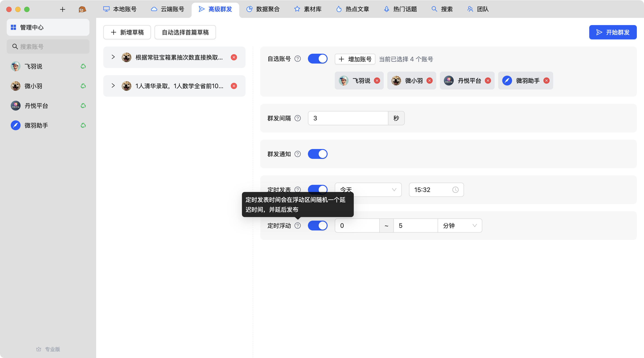
Task: Click the help icon beside 定时浮动
Action: click(297, 225)
